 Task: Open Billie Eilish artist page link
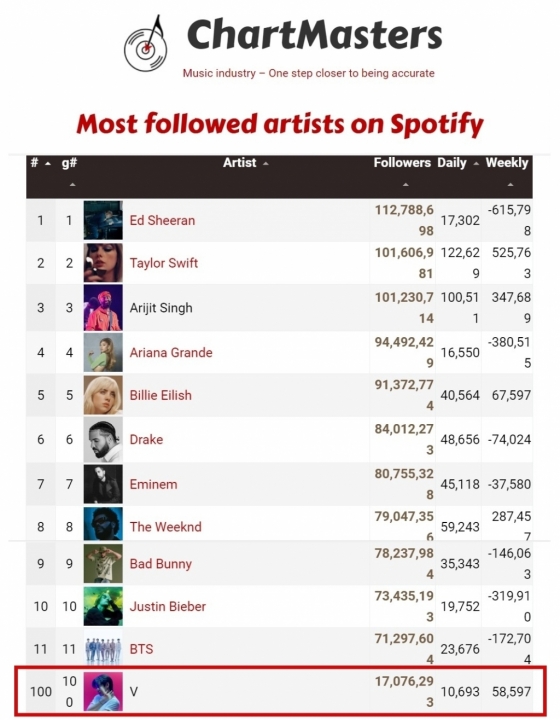pyautogui.click(x=160, y=395)
